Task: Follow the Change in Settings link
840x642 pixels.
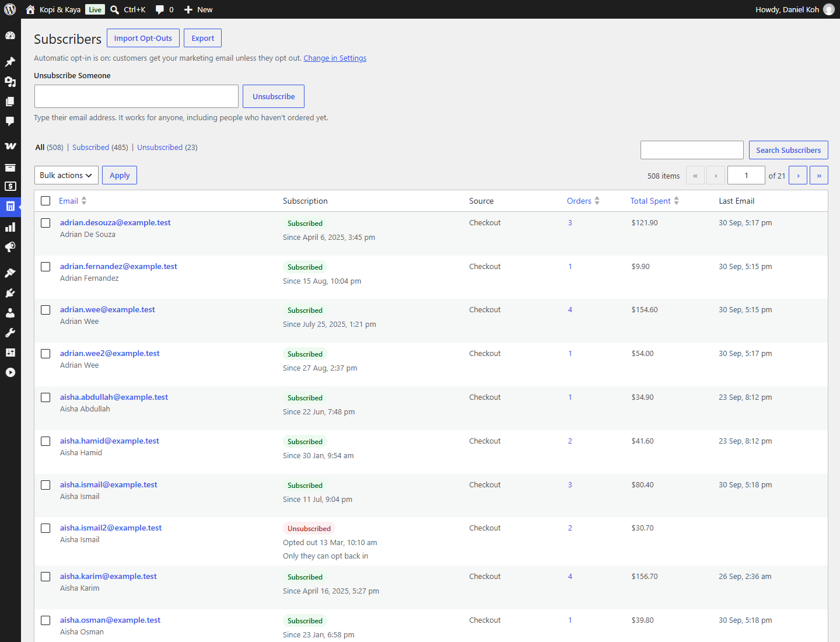Action: tap(335, 58)
